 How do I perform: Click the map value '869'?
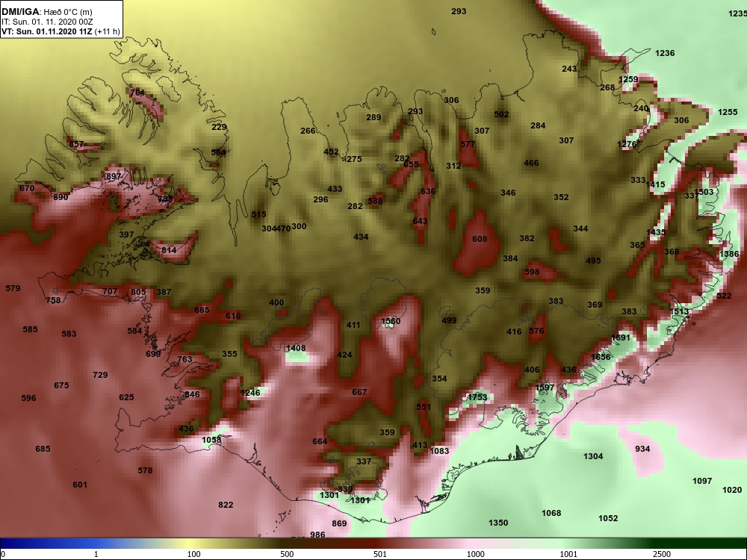click(x=339, y=523)
